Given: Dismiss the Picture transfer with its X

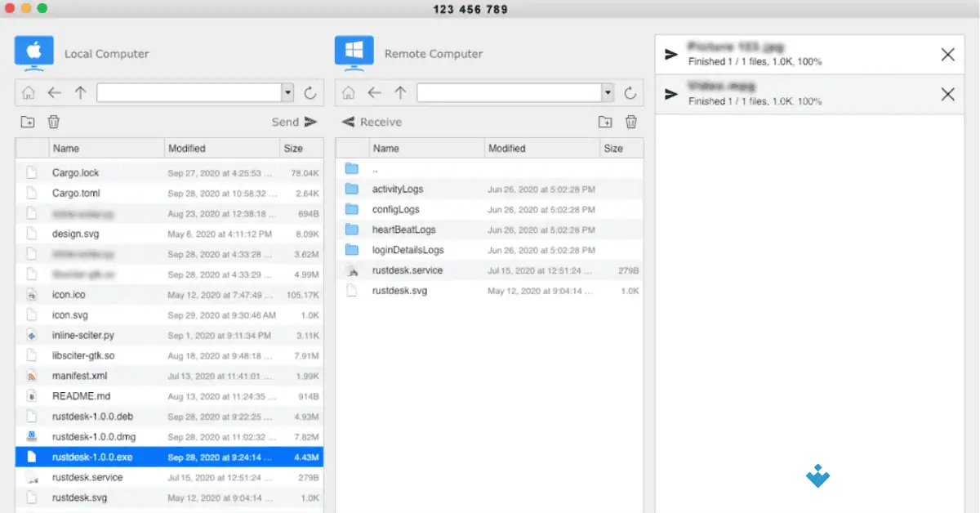Looking at the screenshot, I should [x=947, y=54].
